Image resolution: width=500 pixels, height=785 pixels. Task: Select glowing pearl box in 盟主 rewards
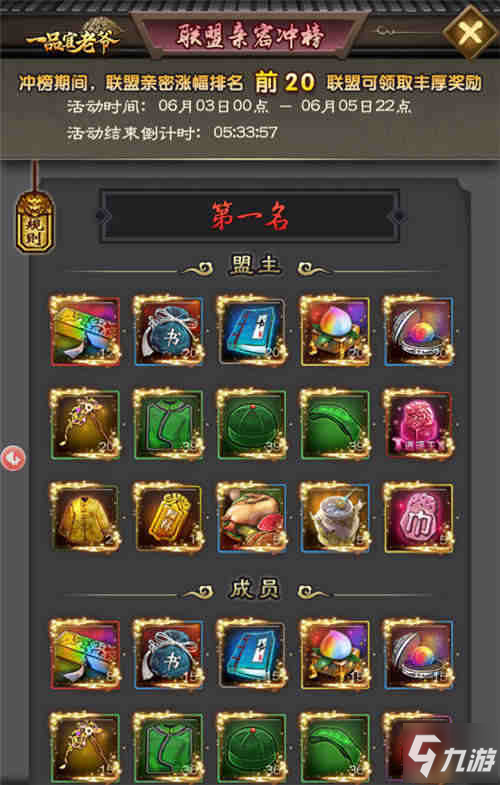[419, 331]
